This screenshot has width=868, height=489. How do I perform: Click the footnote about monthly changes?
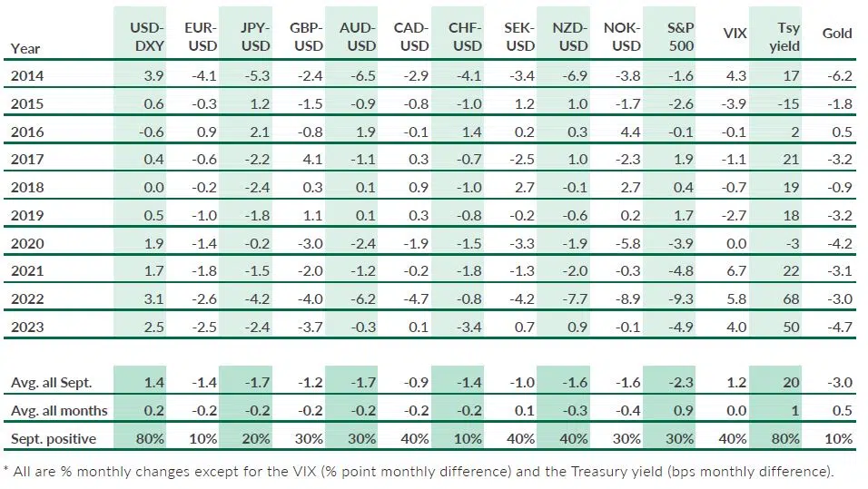[x=419, y=472]
